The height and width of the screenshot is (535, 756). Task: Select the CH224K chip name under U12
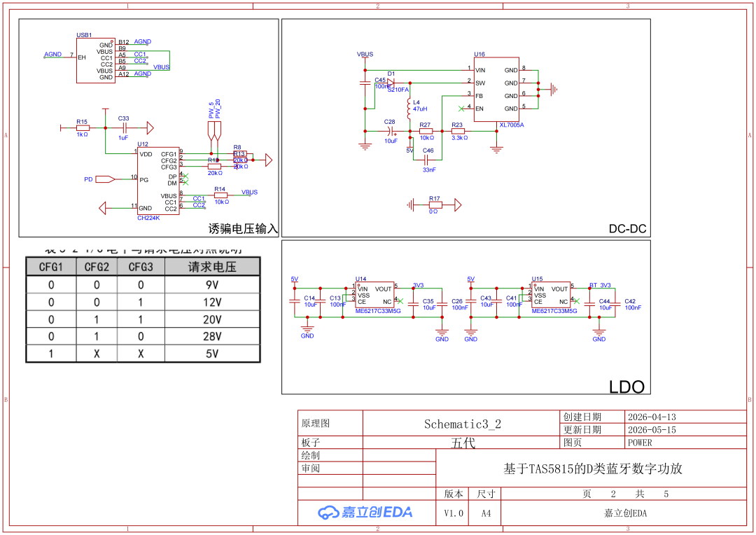tap(148, 218)
